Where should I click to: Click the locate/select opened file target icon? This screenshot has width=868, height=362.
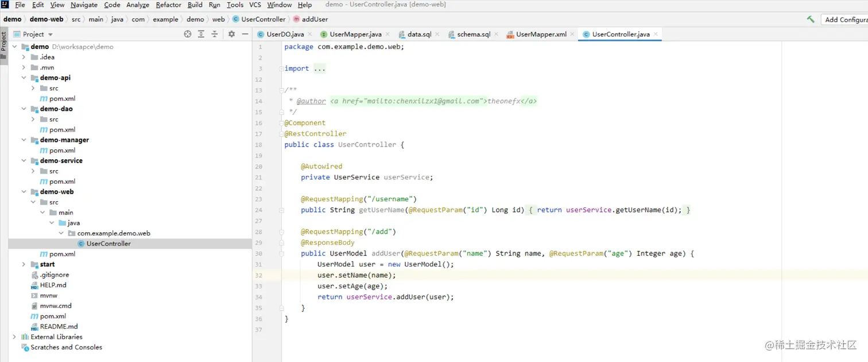pyautogui.click(x=187, y=34)
